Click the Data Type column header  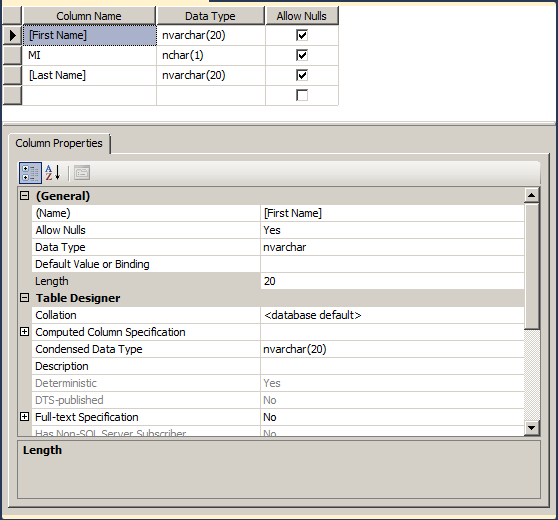click(x=211, y=16)
